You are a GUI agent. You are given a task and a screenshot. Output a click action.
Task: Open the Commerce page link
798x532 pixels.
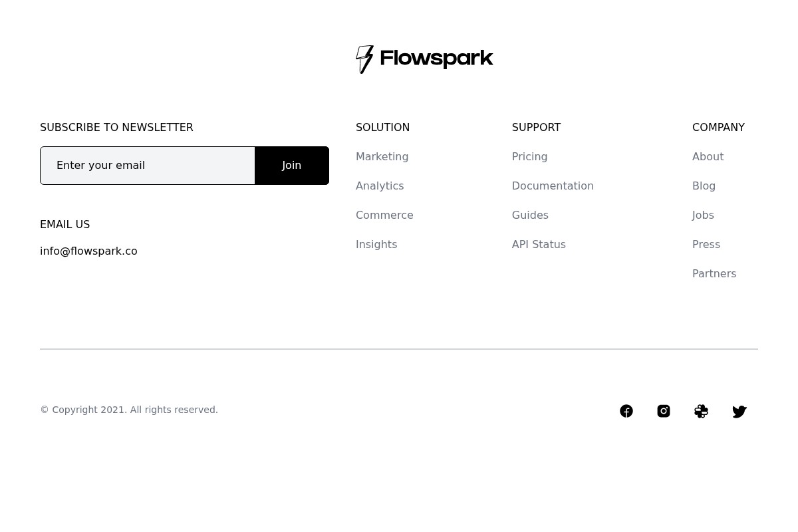pyautogui.click(x=384, y=215)
